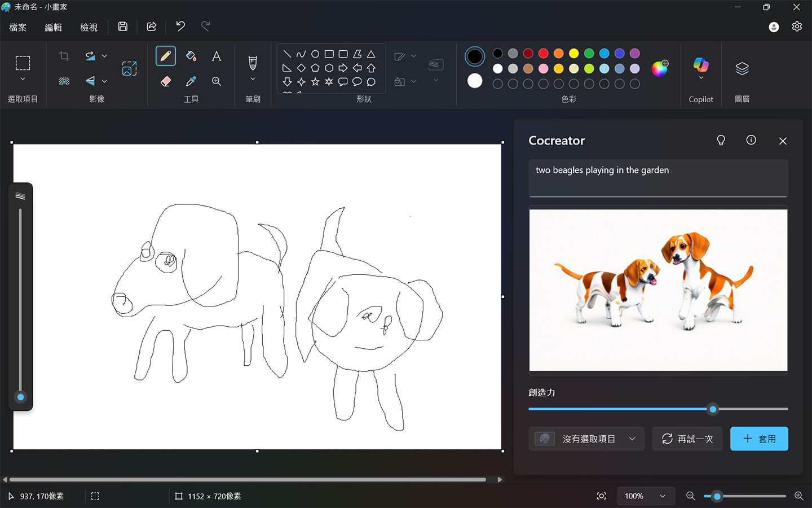Open the edit colors wheel
Screen dimensions: 812x508
[659, 68]
